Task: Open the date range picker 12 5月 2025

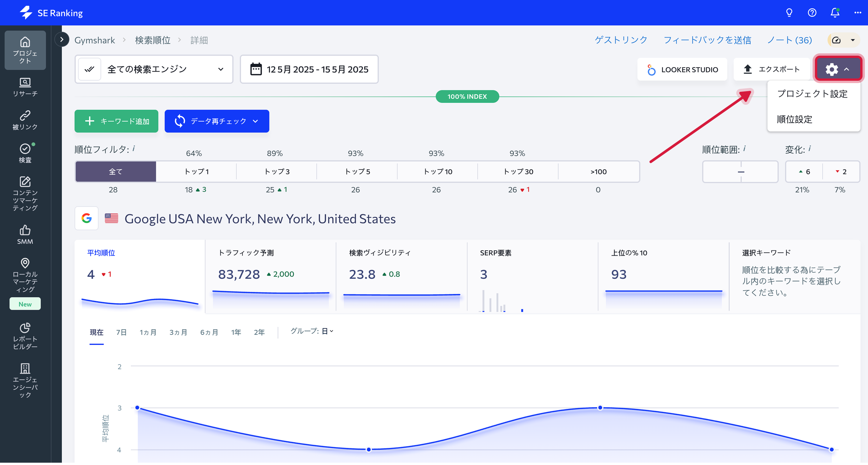Action: (x=309, y=70)
